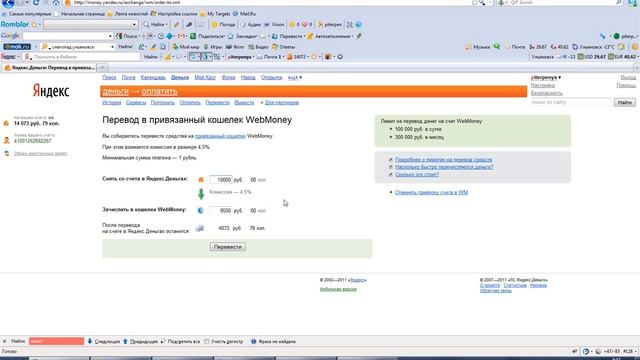Click the browser reload icon
The image size is (640, 360).
(x=36, y=2)
